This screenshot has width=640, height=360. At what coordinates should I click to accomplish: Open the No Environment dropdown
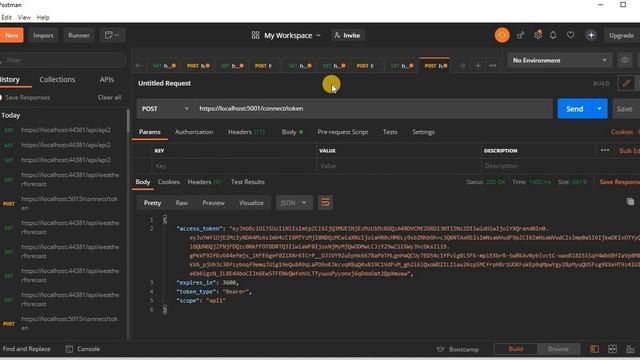click(x=559, y=60)
